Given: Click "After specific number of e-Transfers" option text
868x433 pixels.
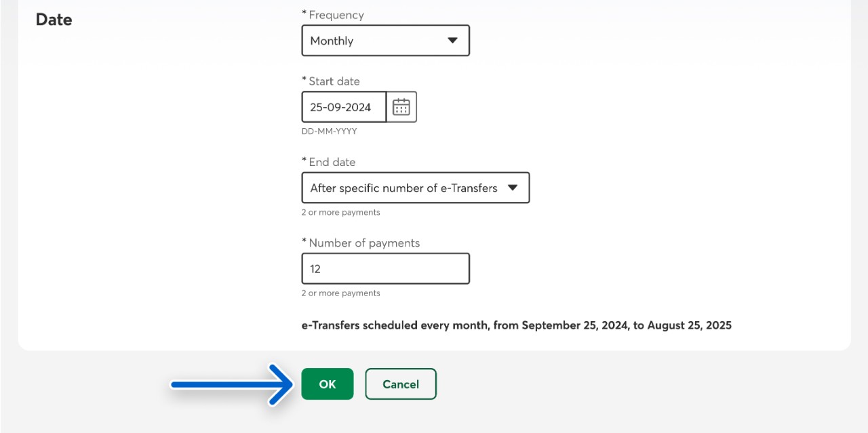Looking at the screenshot, I should (x=403, y=188).
